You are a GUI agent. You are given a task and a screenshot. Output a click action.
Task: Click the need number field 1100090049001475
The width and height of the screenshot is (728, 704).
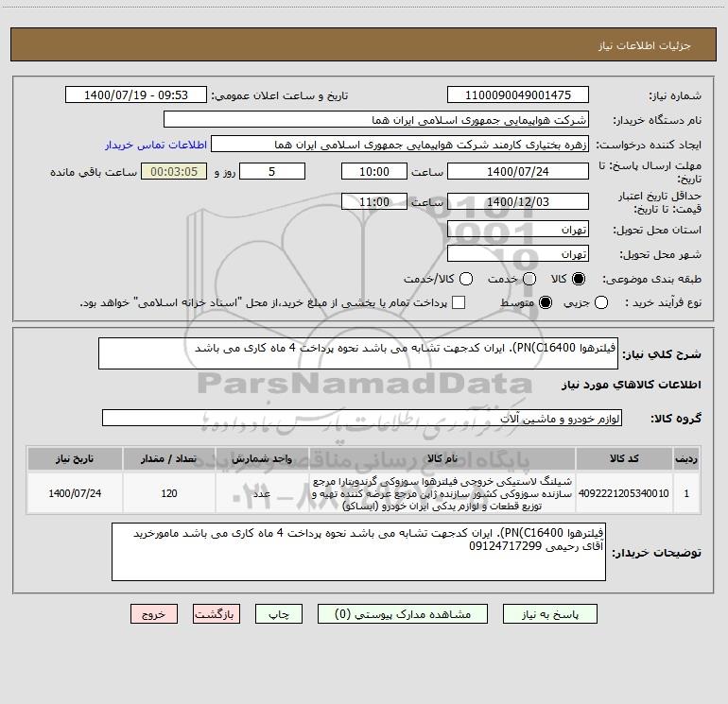518,94
